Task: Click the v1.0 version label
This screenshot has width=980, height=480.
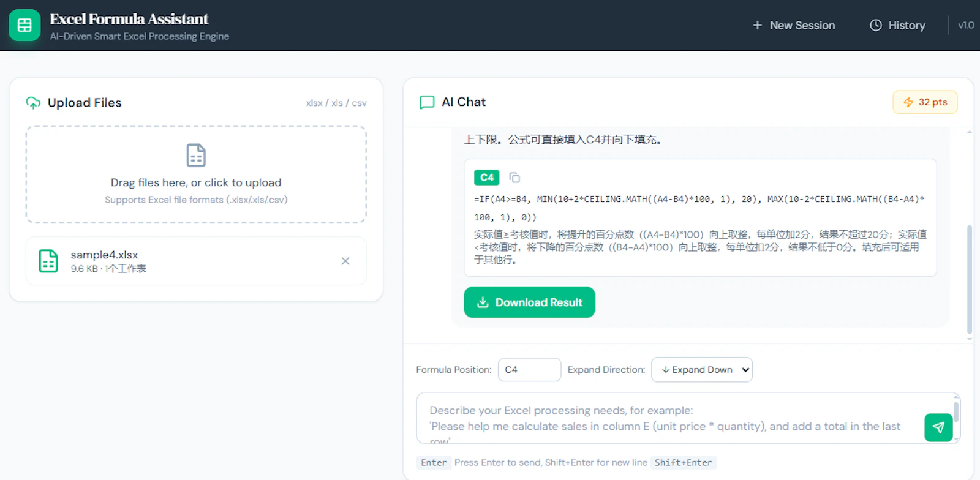Action: (966, 25)
